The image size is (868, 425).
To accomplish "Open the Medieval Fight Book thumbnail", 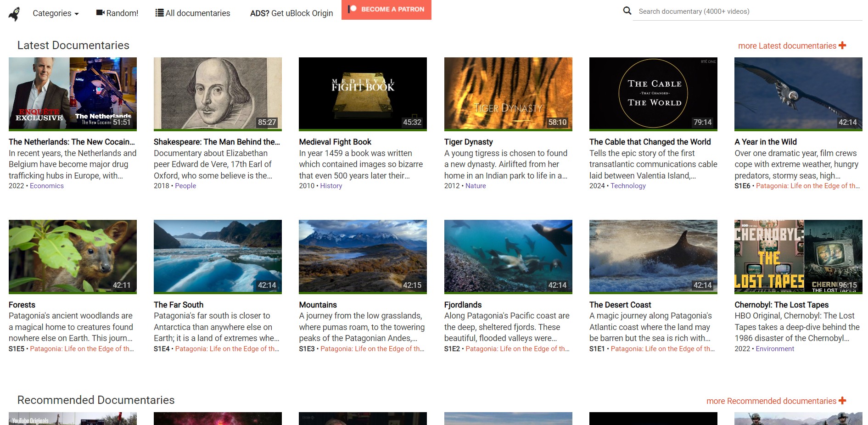I will (363, 94).
